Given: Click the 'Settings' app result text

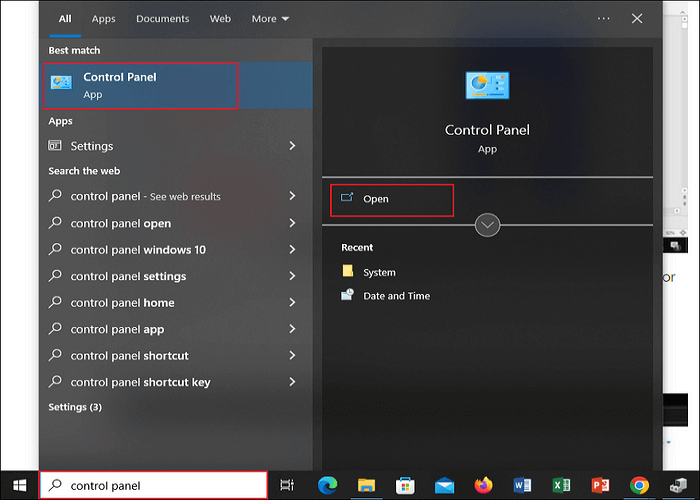Looking at the screenshot, I should tap(92, 146).
